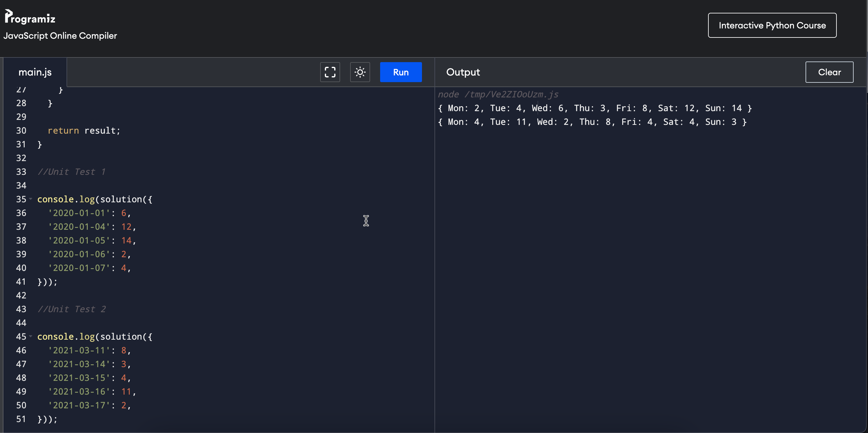Click console.log on line 45
Viewport: 868px width, 433px height.
click(66, 336)
